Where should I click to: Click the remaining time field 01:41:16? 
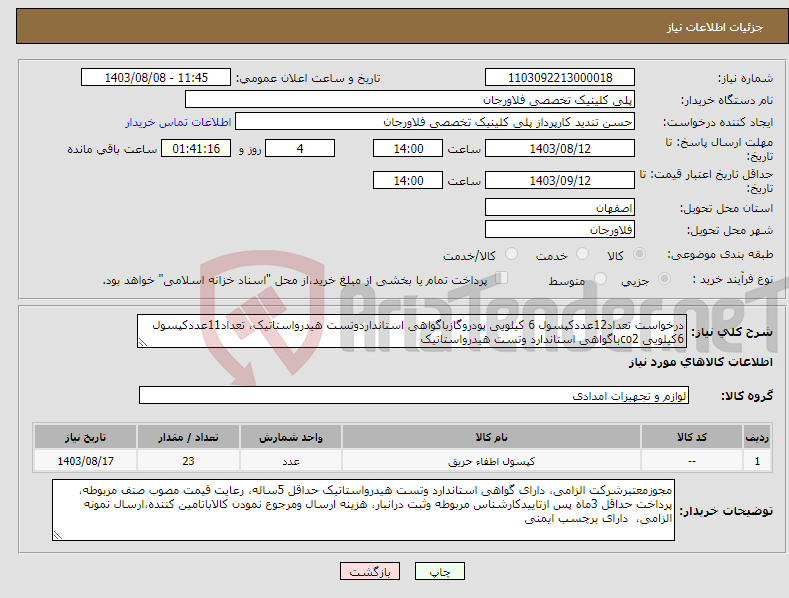pos(196,148)
